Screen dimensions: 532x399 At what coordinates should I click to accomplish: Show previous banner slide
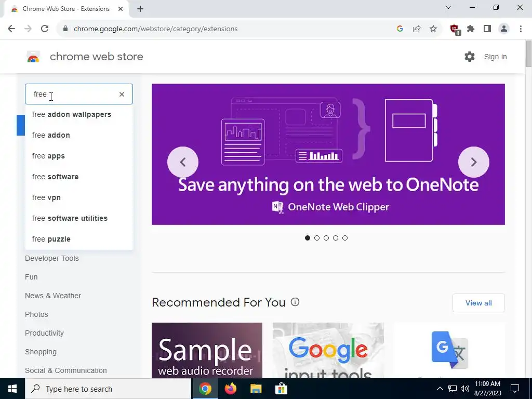pyautogui.click(x=183, y=162)
